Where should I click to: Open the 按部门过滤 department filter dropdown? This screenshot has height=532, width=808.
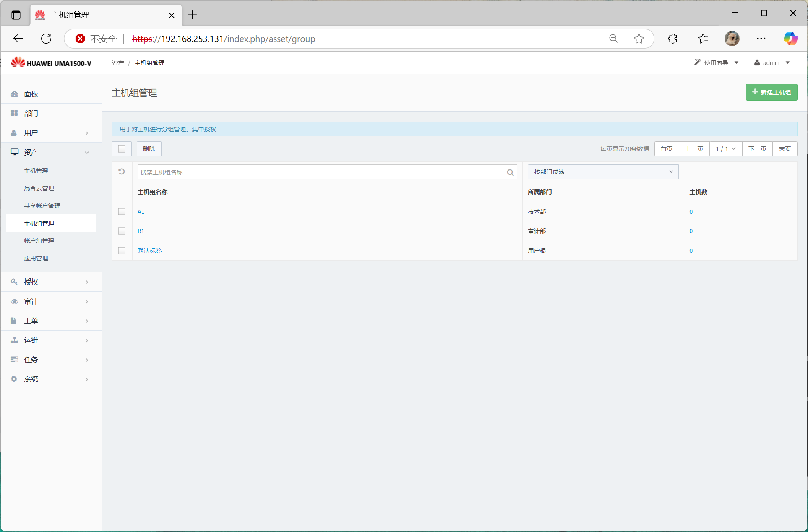[x=602, y=172]
